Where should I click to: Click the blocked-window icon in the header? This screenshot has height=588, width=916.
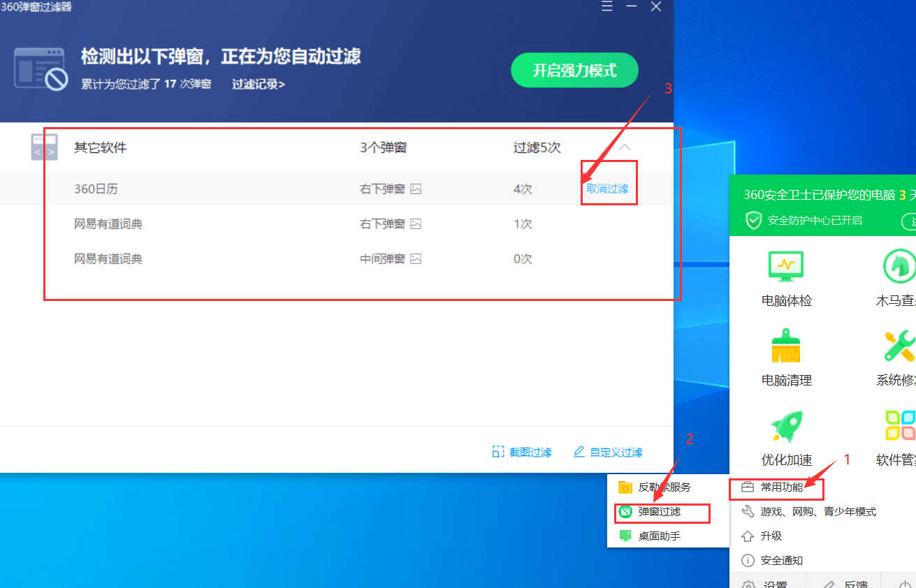click(x=41, y=68)
